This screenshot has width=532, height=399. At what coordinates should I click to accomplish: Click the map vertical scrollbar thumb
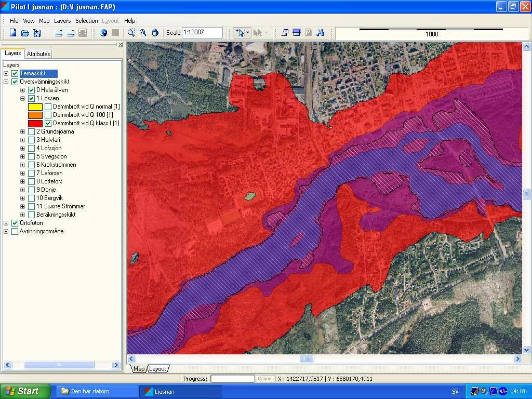[x=527, y=194]
